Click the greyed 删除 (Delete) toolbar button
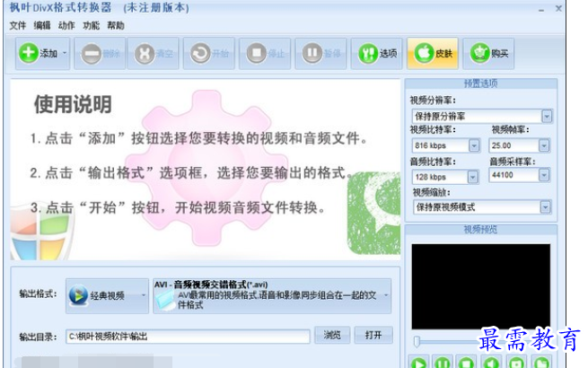Screen dimensions: 588x368 tap(100, 53)
